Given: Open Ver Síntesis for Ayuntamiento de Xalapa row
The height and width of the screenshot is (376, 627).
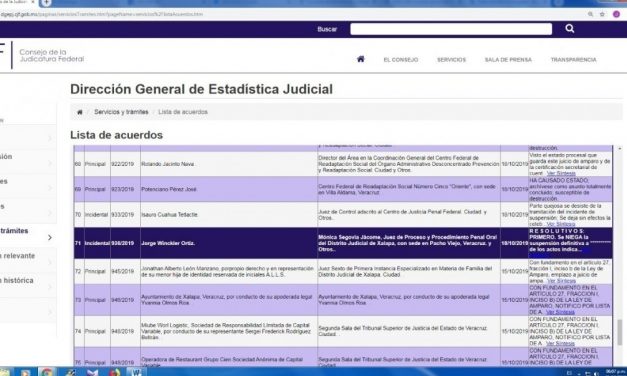Looking at the screenshot, I should 560,312.
